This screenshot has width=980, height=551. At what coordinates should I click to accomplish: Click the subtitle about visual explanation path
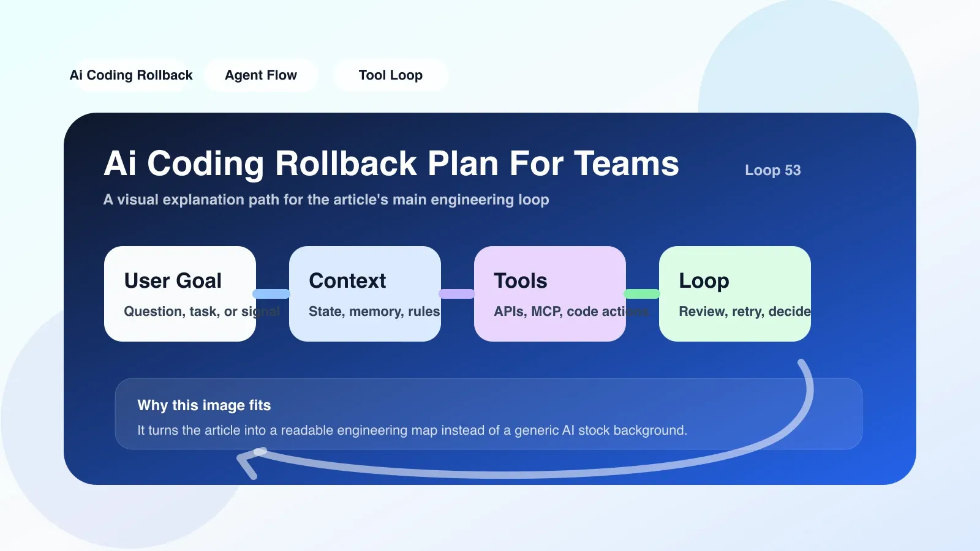point(326,200)
